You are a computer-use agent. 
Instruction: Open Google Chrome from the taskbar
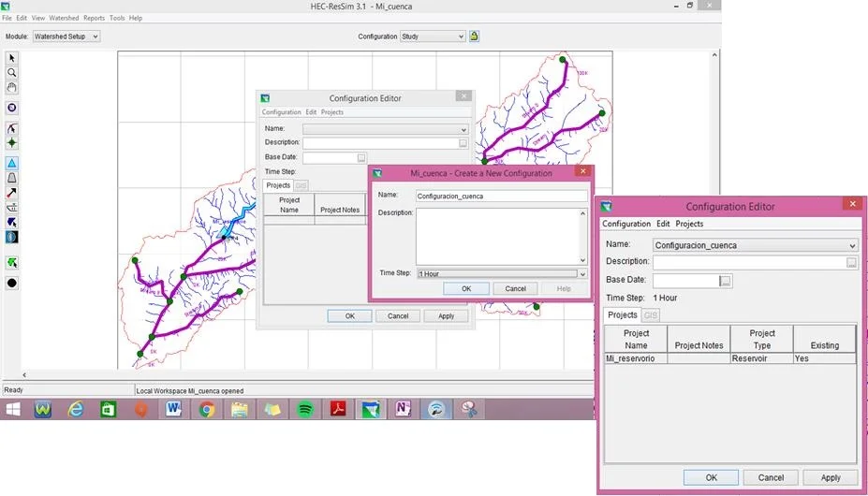point(207,409)
